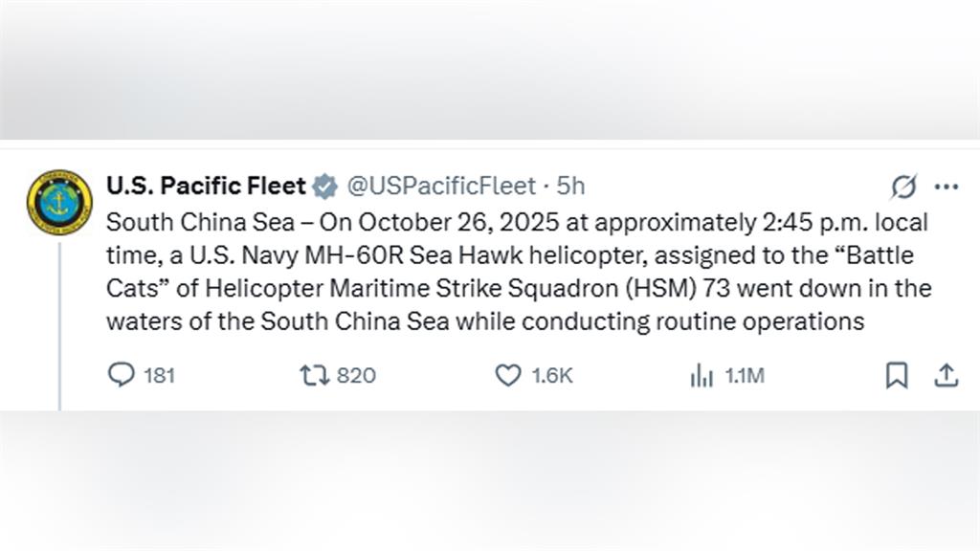Click the 5h timestamp
The image size is (980, 551).
[571, 186]
